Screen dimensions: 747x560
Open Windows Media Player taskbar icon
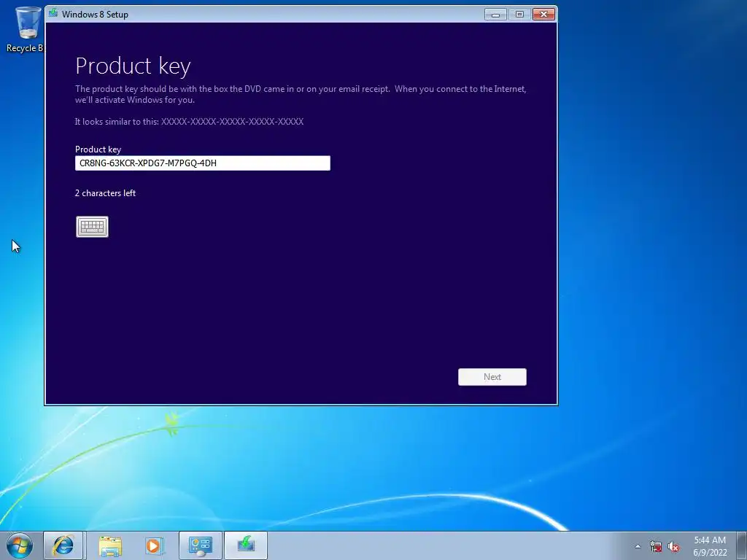coord(154,545)
